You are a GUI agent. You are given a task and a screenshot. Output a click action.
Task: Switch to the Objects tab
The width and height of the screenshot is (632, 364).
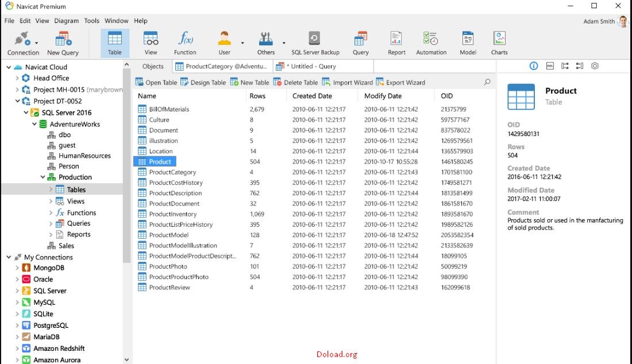(x=153, y=67)
